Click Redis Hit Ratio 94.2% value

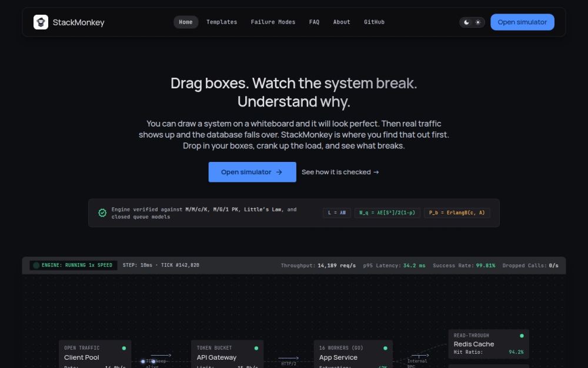[x=516, y=352]
